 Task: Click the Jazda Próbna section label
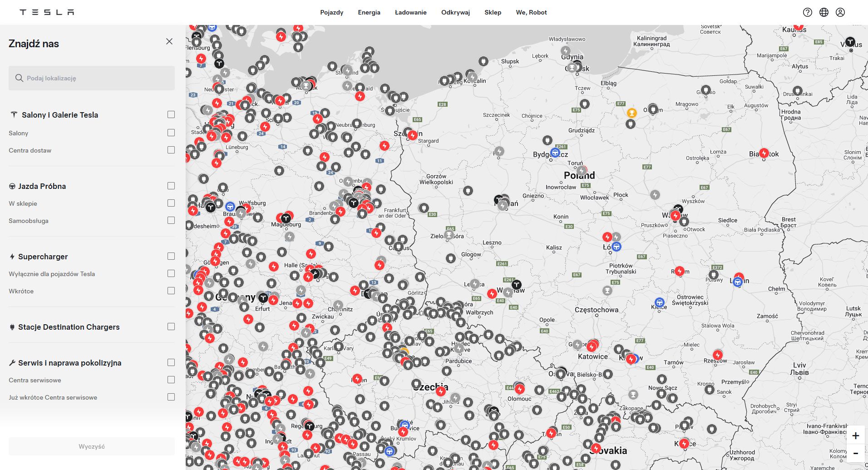(x=42, y=186)
